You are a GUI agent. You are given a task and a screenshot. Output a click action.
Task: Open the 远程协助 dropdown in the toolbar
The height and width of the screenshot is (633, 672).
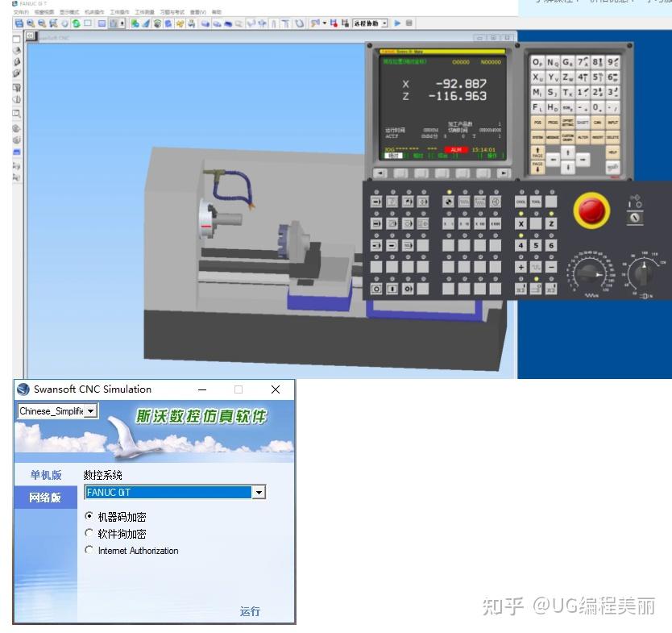384,23
